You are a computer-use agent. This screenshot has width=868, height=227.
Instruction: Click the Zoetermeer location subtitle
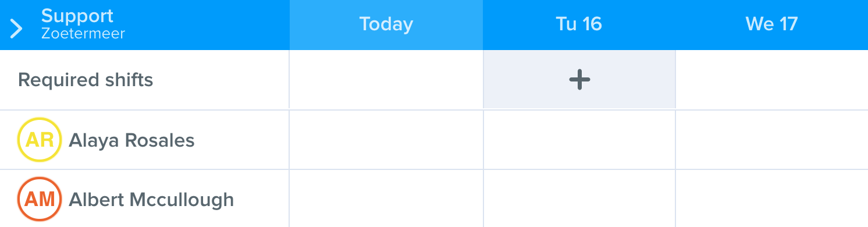(83, 34)
